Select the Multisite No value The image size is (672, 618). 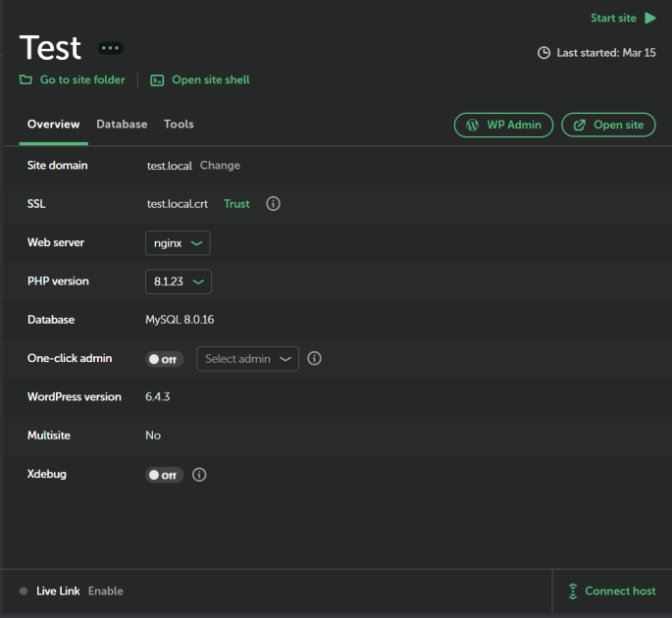point(153,436)
